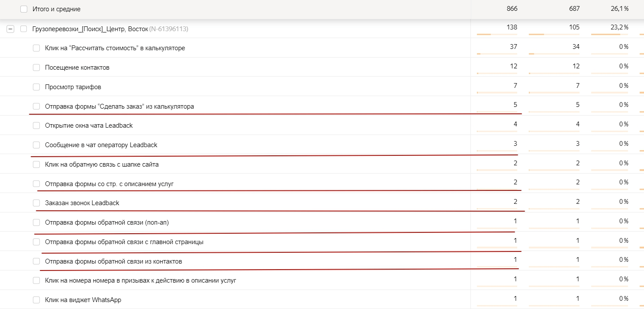Select the Посещение контактов goal text
The height and width of the screenshot is (309, 644).
(77, 68)
